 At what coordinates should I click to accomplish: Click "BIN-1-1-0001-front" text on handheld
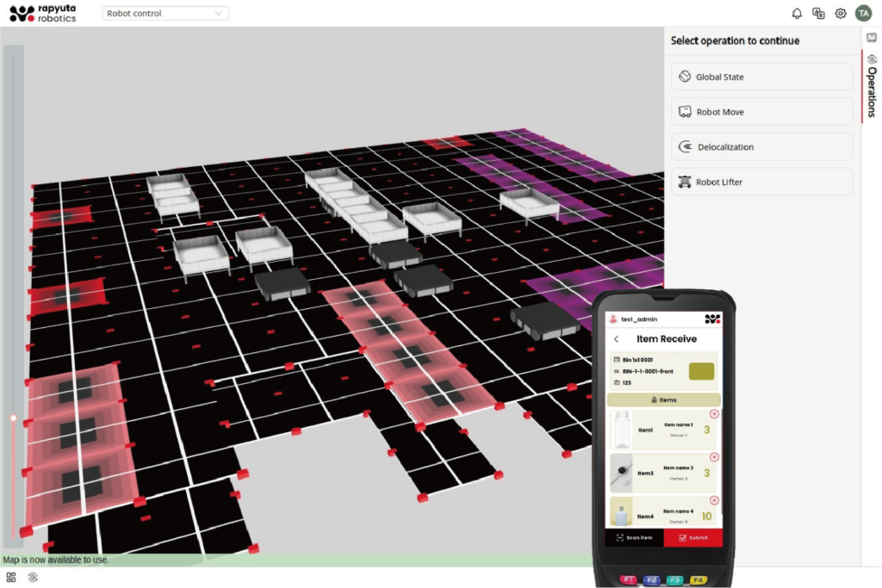(648, 371)
